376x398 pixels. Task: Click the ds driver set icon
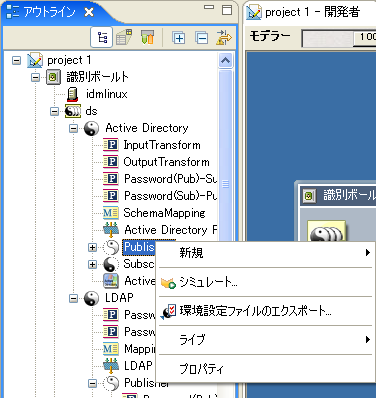point(72,111)
